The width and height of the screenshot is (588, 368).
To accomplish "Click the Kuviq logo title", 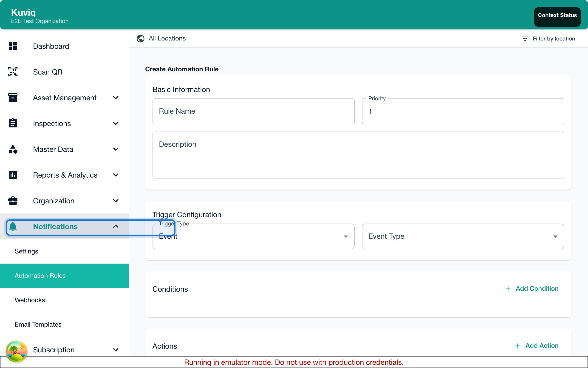I will pyautogui.click(x=23, y=12).
